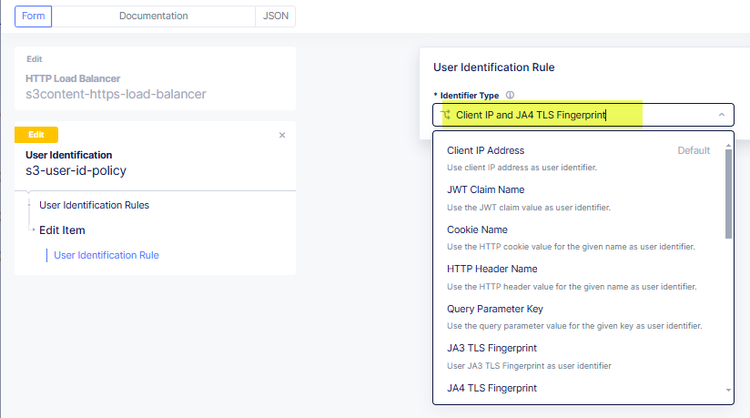The image size is (750, 418).
Task: Pick HTTP Header Name identifier type
Action: pos(492,269)
